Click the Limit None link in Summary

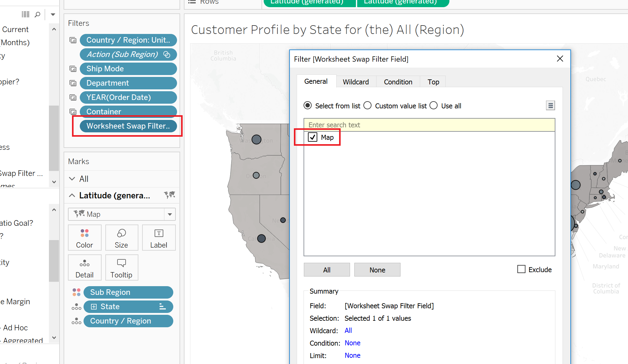point(352,356)
